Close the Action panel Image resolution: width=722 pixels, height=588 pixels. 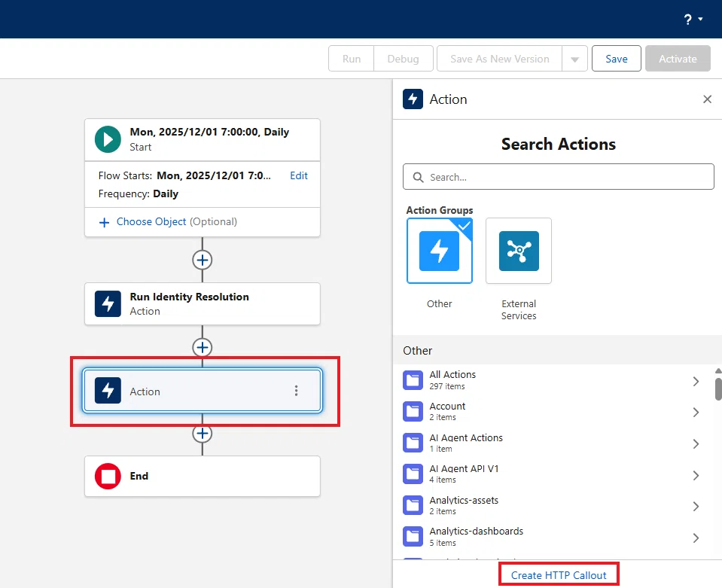(x=707, y=99)
